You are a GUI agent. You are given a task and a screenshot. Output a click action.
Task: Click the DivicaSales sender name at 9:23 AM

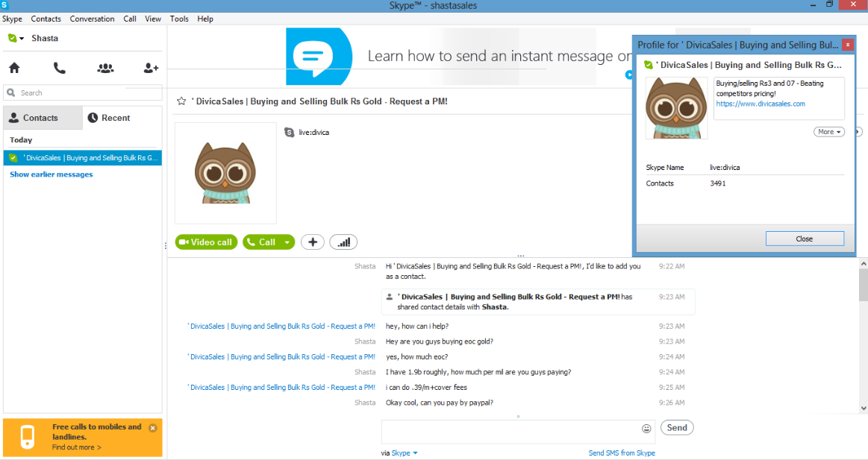(x=281, y=327)
